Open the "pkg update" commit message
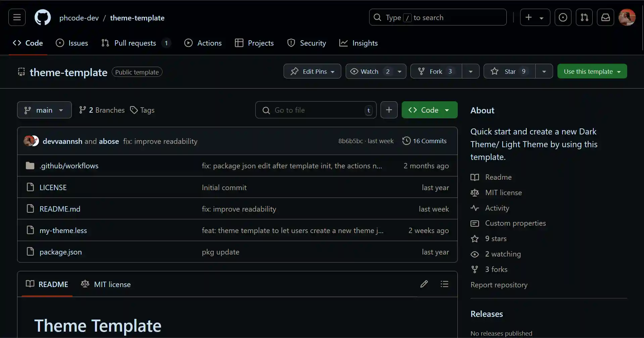This screenshot has width=644, height=338. pyautogui.click(x=220, y=252)
